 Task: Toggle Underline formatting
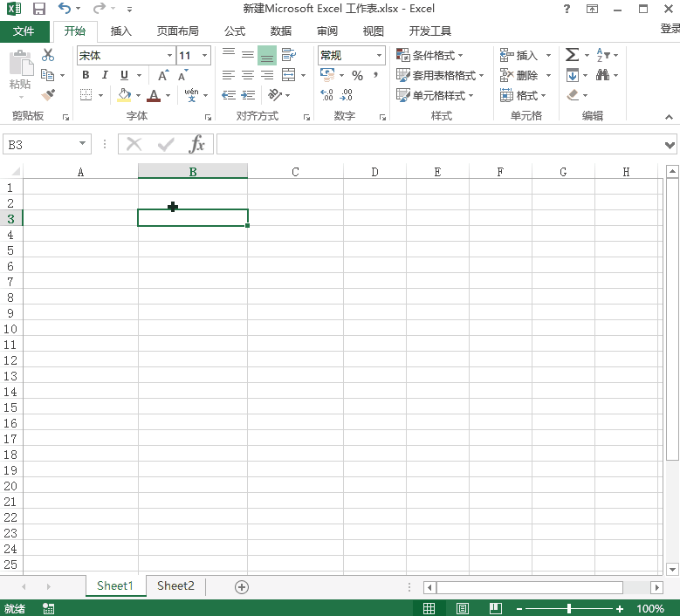pos(124,75)
